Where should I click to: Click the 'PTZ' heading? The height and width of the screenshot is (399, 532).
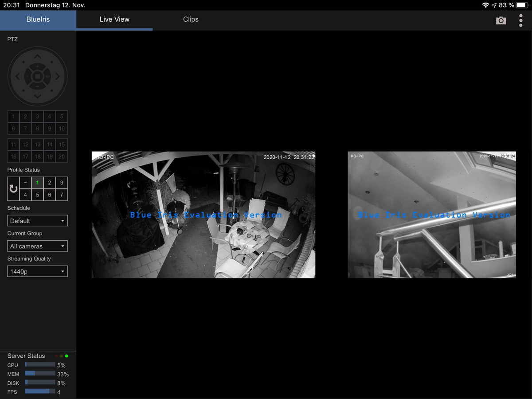pyautogui.click(x=12, y=39)
